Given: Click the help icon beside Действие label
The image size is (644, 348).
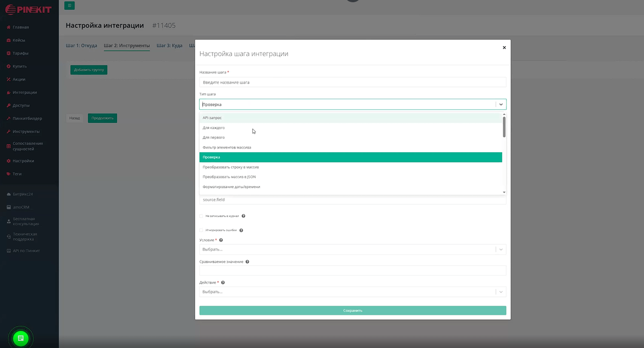Looking at the screenshot, I should [223, 283].
